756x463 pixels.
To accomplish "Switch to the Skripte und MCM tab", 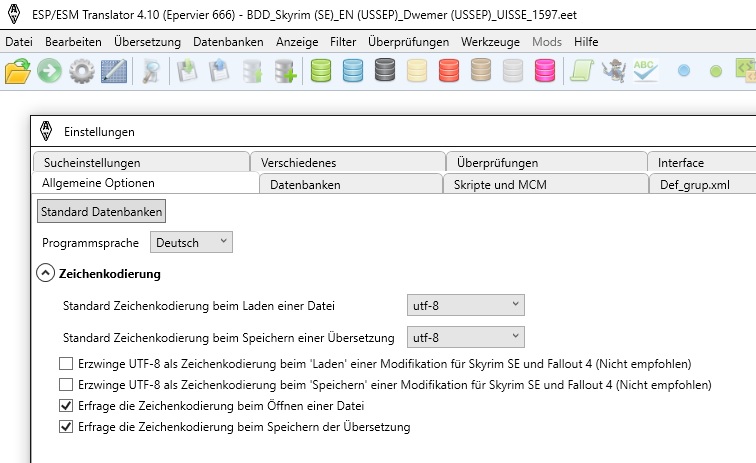I will [x=500, y=185].
